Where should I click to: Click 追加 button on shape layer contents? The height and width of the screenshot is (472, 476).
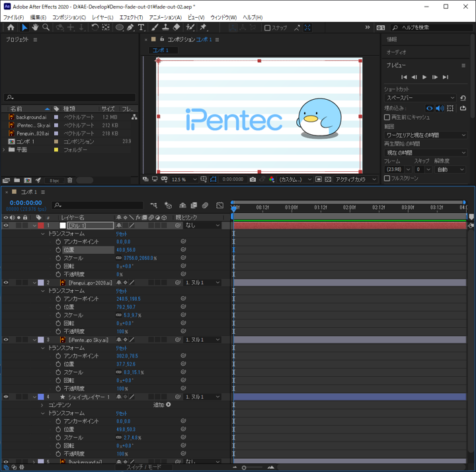coord(168,405)
